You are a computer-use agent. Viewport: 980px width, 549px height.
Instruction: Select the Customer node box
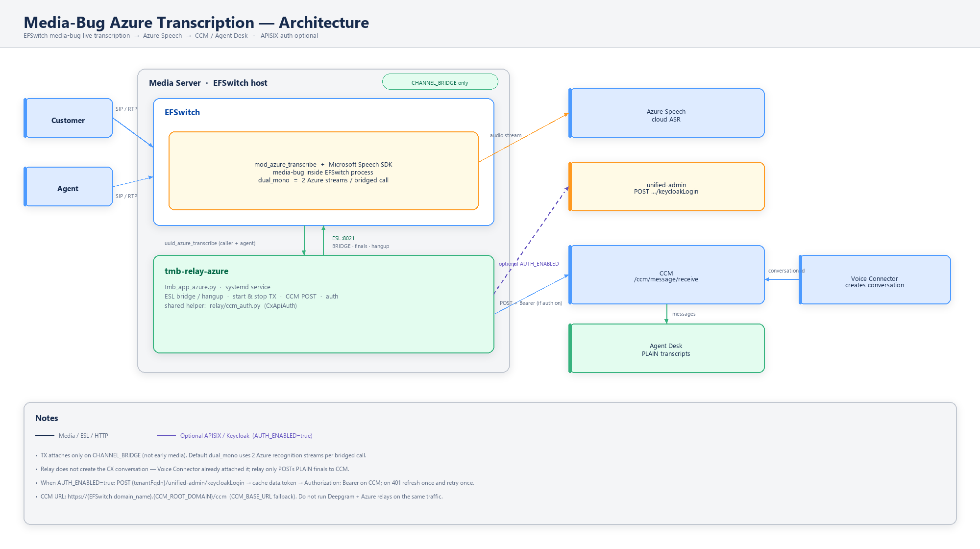pyautogui.click(x=69, y=118)
